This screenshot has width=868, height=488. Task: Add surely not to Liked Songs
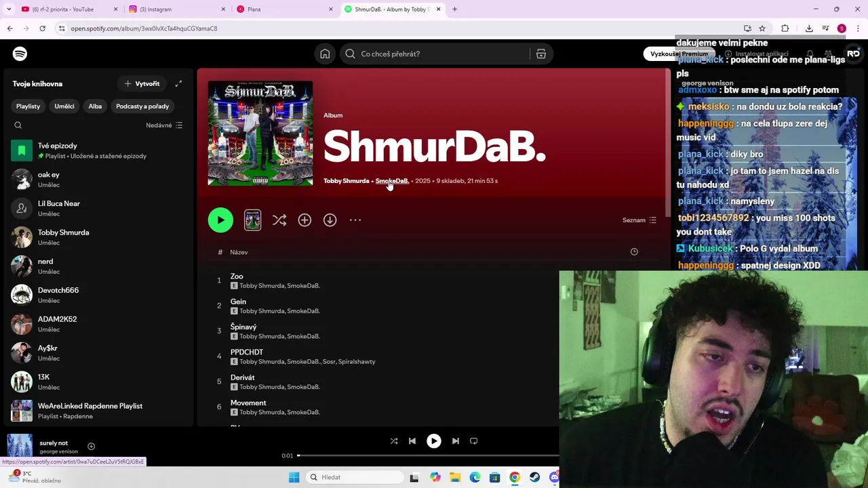click(x=91, y=446)
